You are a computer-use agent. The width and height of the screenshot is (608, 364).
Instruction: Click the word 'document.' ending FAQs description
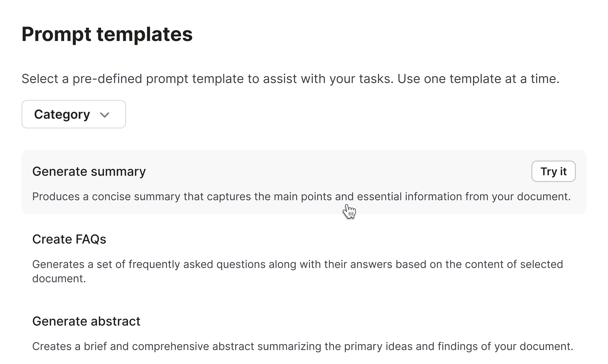tap(59, 279)
